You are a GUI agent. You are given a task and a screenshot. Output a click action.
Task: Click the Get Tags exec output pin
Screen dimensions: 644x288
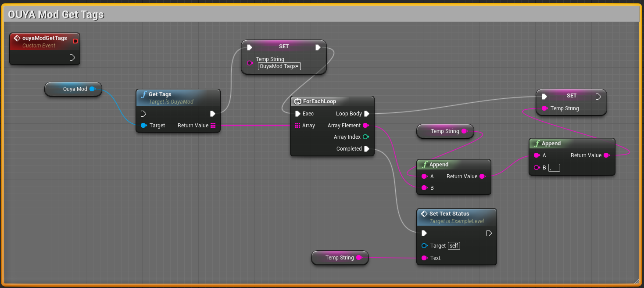(x=213, y=114)
